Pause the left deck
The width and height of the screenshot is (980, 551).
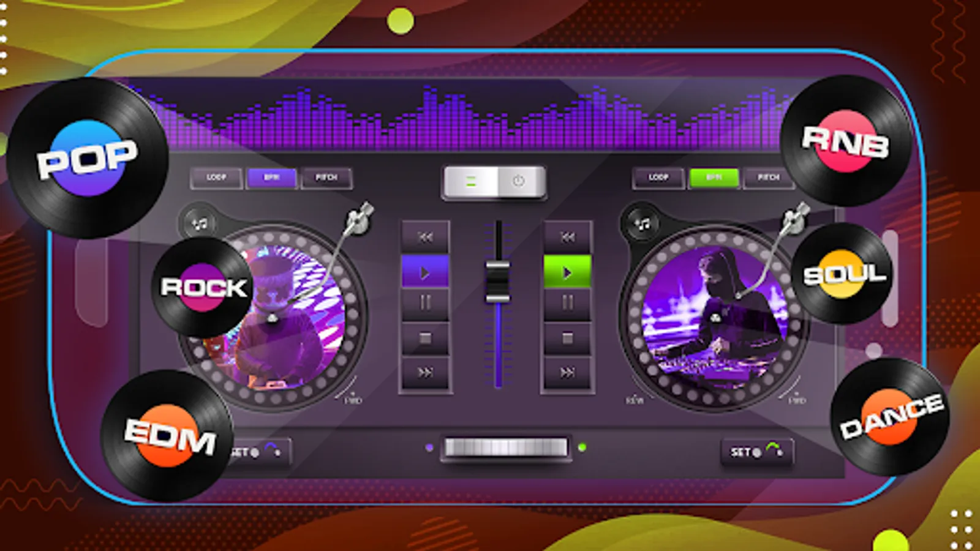(x=425, y=302)
